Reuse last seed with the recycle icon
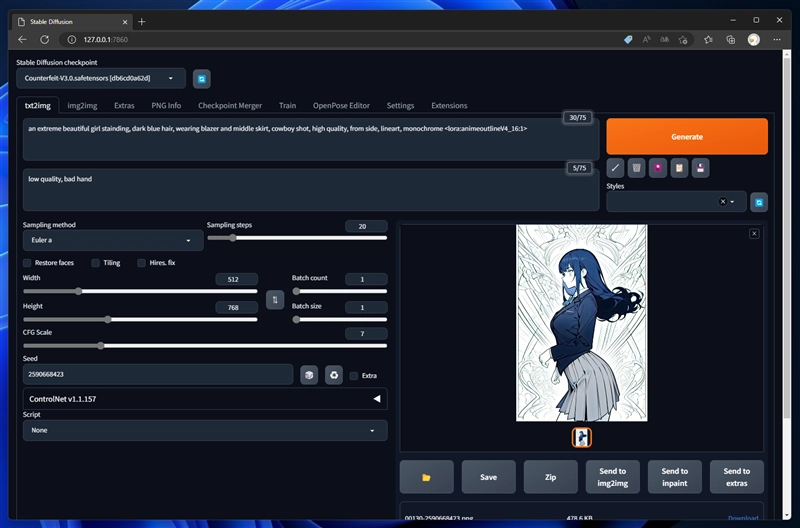This screenshot has height=528, width=800. (334, 375)
